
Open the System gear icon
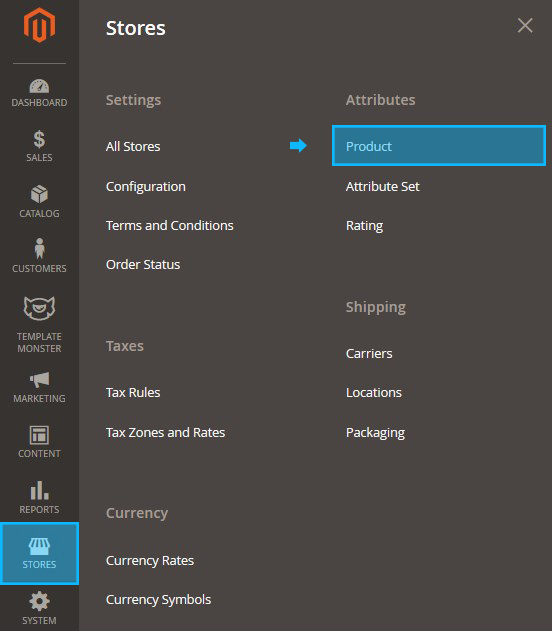[x=39, y=601]
